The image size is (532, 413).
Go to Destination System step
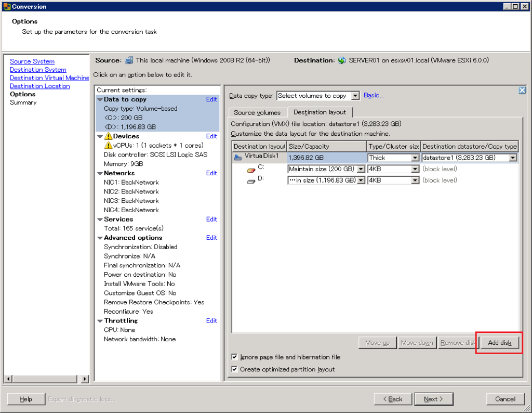tap(38, 70)
